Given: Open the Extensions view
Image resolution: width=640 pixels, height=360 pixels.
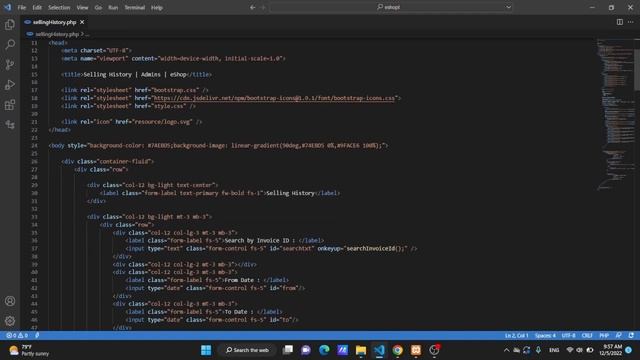Looking at the screenshot, I should (x=10, y=104).
